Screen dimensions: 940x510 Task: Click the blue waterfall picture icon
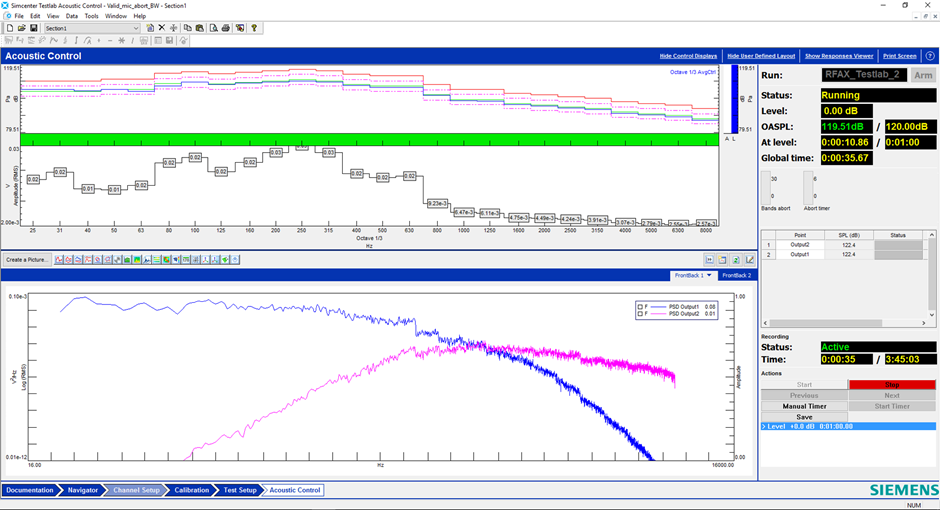tap(146, 259)
